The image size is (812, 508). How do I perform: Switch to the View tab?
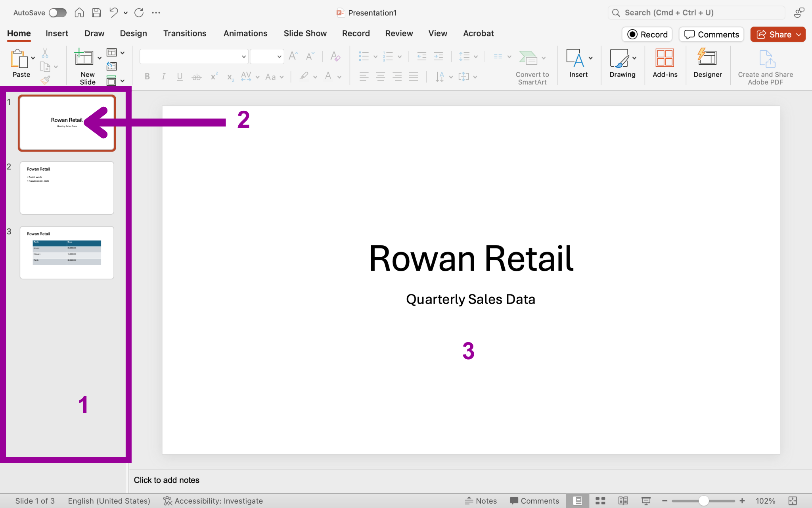coord(438,33)
